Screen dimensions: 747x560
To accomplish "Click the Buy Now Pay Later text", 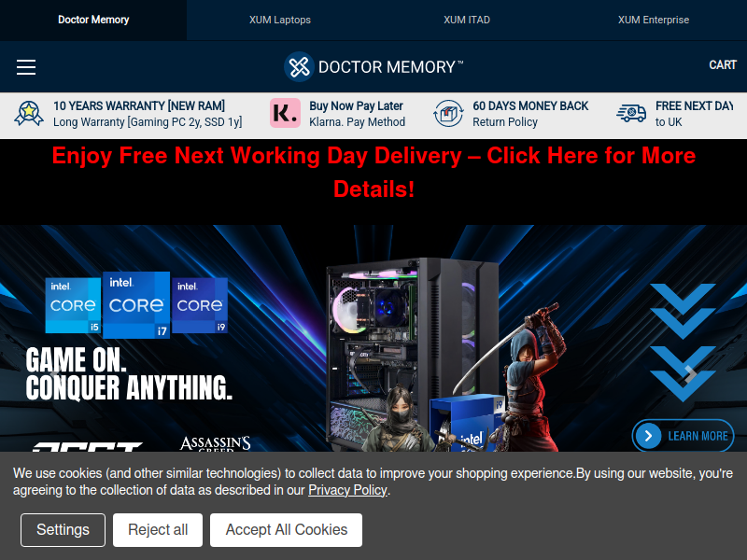I will coord(357,105).
